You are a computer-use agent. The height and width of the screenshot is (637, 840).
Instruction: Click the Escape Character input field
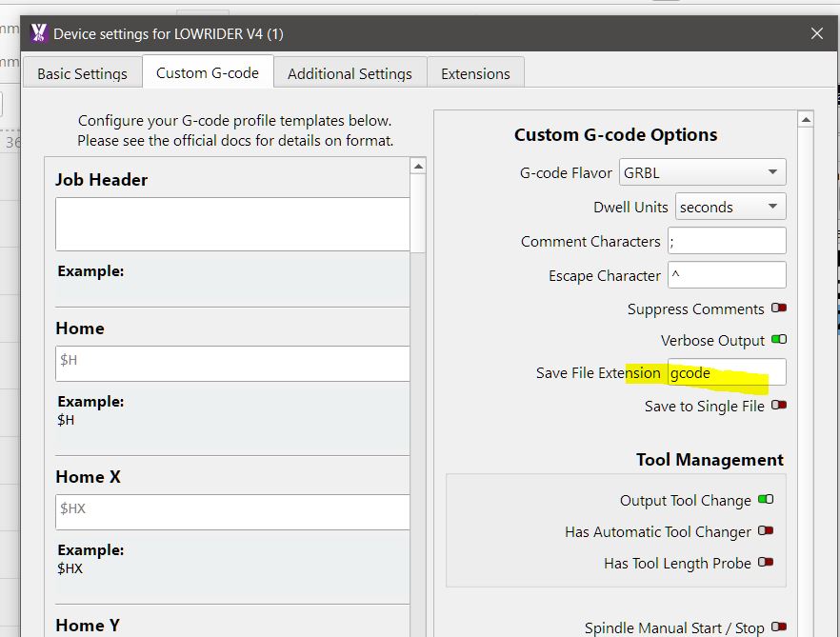(727, 275)
